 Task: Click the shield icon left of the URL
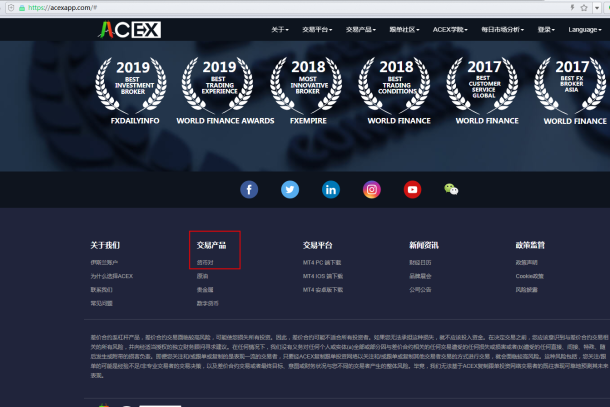click(11, 8)
